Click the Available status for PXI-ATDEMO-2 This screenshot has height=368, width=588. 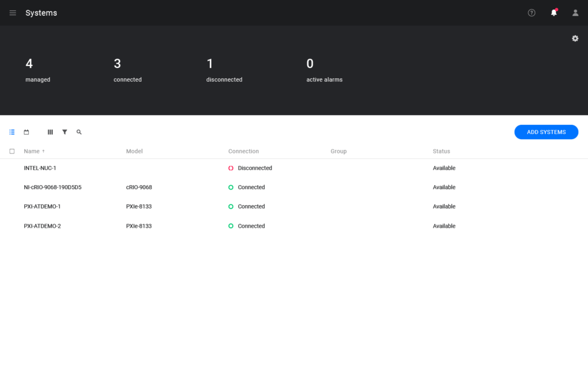point(444,225)
